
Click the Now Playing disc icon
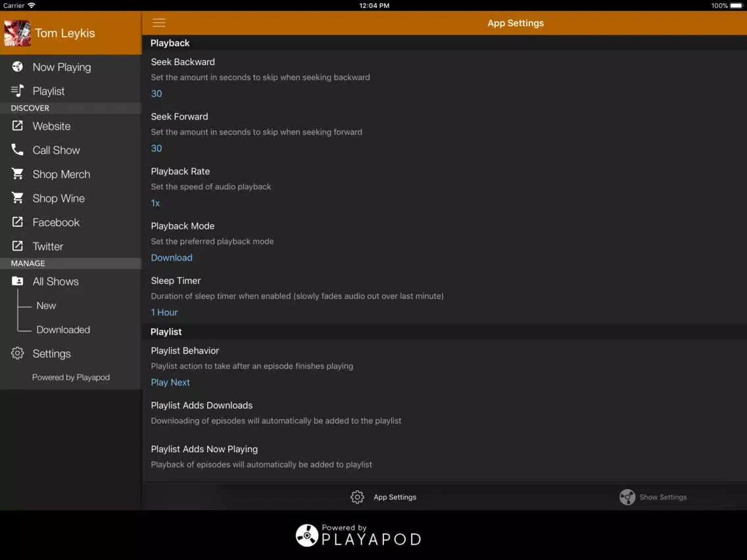pyautogui.click(x=18, y=66)
